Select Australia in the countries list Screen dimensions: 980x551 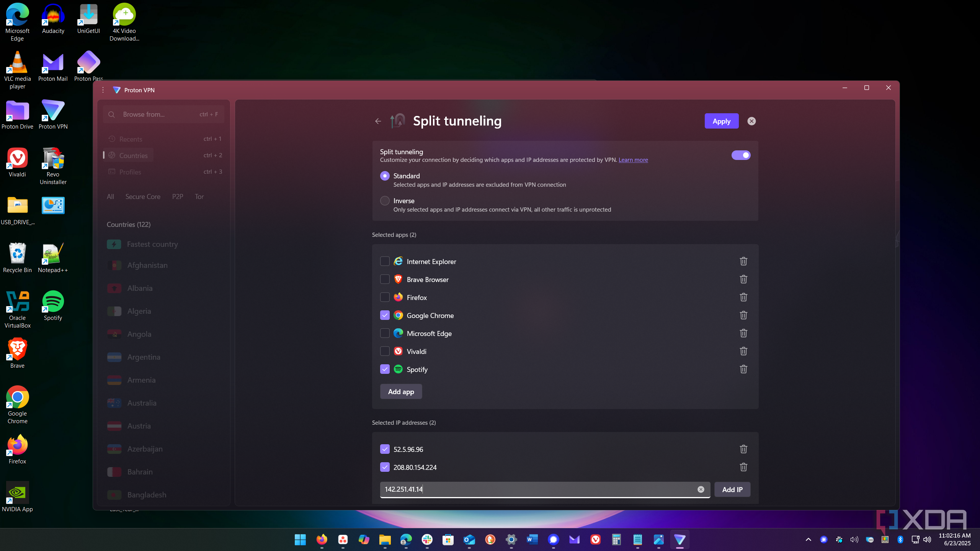164,403
